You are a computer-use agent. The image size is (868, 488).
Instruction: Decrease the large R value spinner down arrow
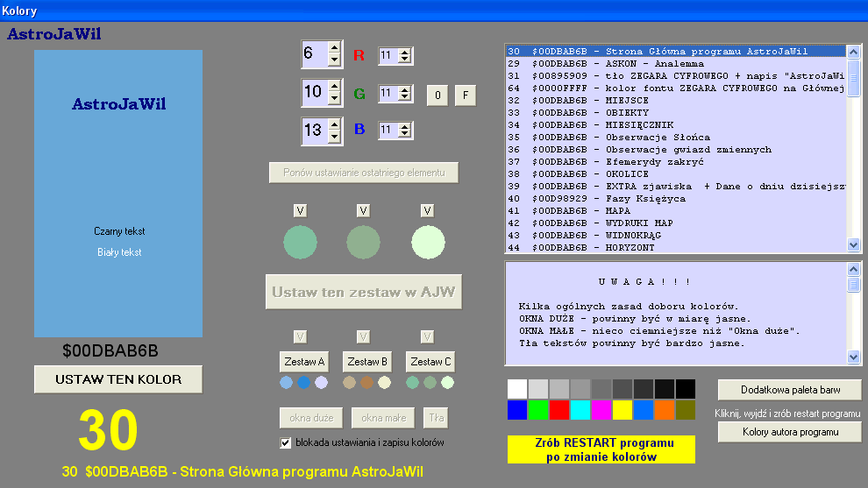click(x=334, y=60)
